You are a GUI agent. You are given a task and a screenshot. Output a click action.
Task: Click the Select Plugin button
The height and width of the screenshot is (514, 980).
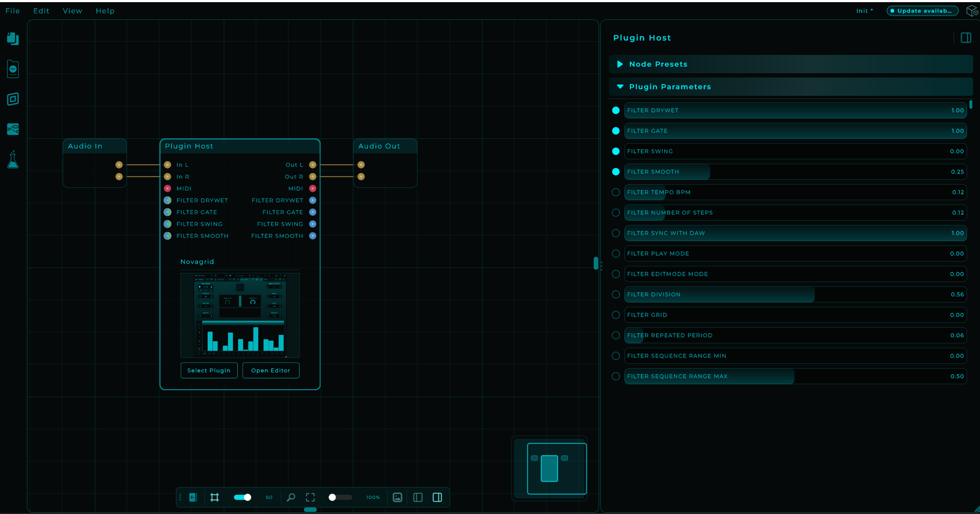click(209, 370)
